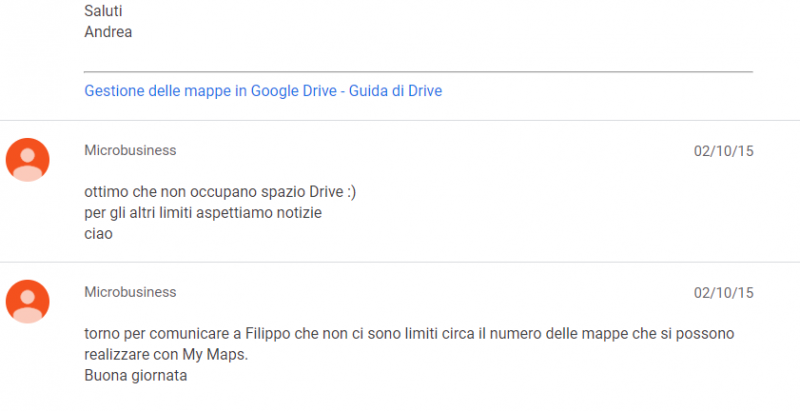This screenshot has height=411, width=800.
Task: Click the horizontal divider above the Drive guide link
Action: (418, 72)
